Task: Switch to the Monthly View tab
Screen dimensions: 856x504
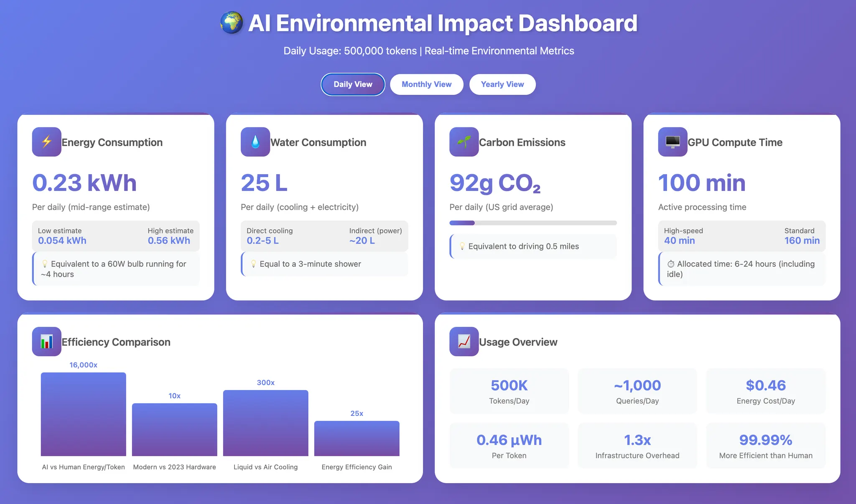Action: pyautogui.click(x=426, y=84)
